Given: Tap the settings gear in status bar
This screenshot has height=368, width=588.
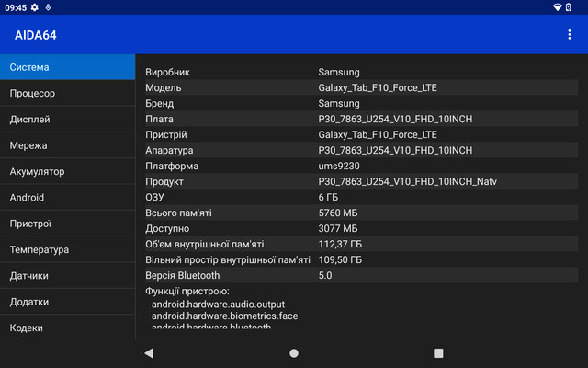Looking at the screenshot, I should [35, 7].
